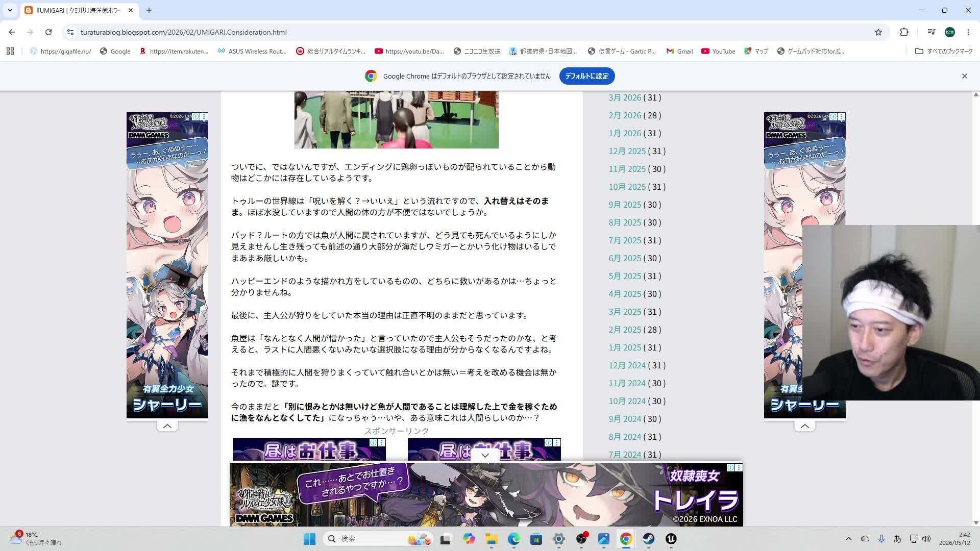Open ad options on bottom banner ad

(x=739, y=467)
